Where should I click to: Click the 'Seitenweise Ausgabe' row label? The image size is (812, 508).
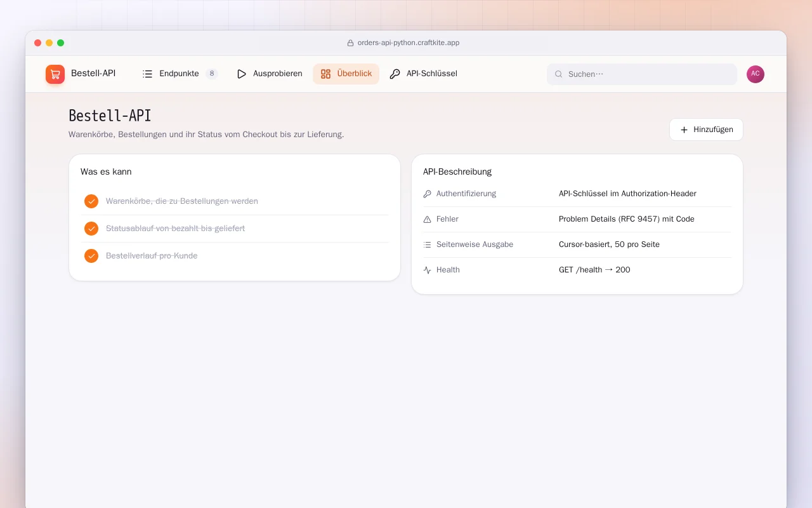pos(475,244)
